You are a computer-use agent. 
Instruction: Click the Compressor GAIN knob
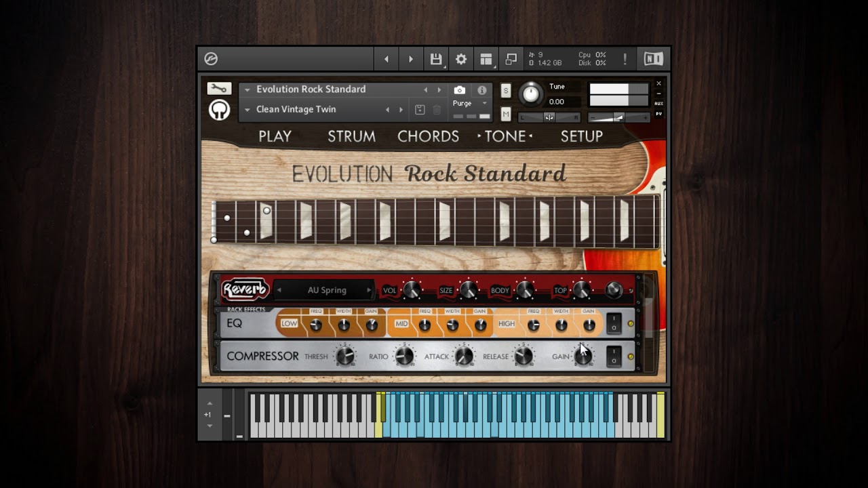coord(583,356)
